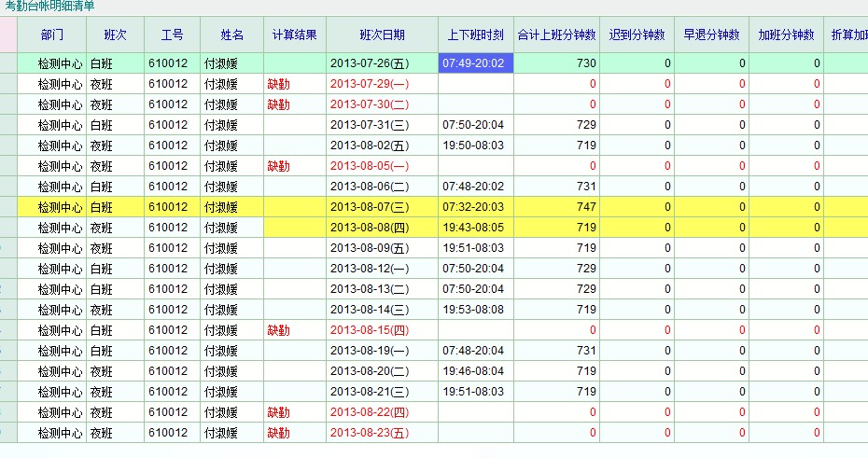Select the 缺勤 result for 2013-08-05
The image size is (868, 458).
click(x=279, y=166)
